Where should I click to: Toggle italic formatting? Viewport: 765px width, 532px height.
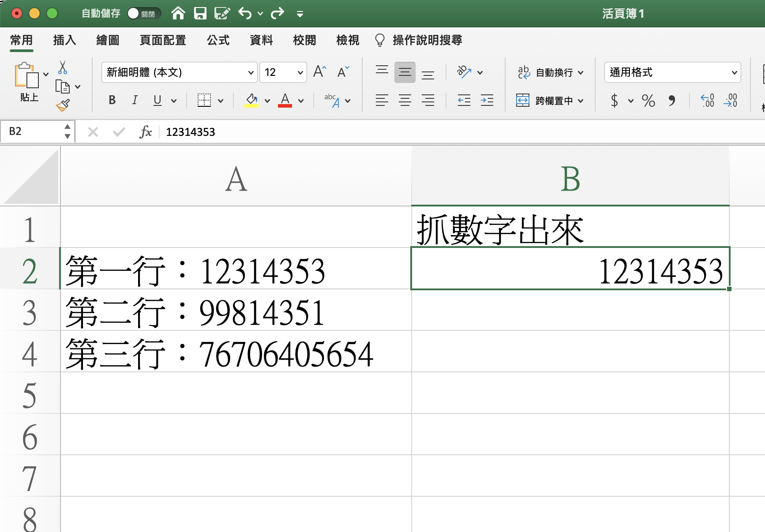point(135,101)
